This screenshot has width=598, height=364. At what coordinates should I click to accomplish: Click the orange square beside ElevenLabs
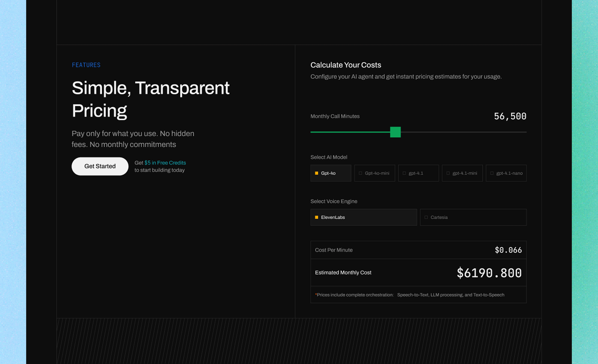click(316, 217)
